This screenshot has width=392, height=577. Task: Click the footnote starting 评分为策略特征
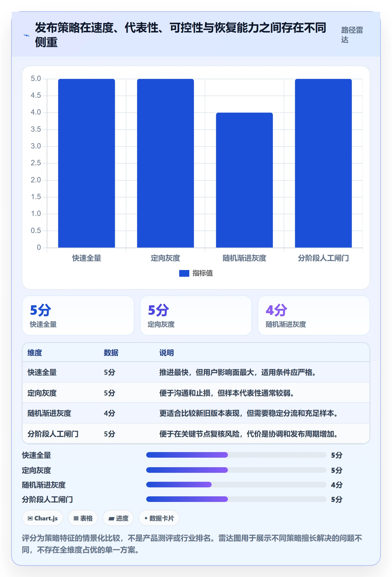(192, 544)
